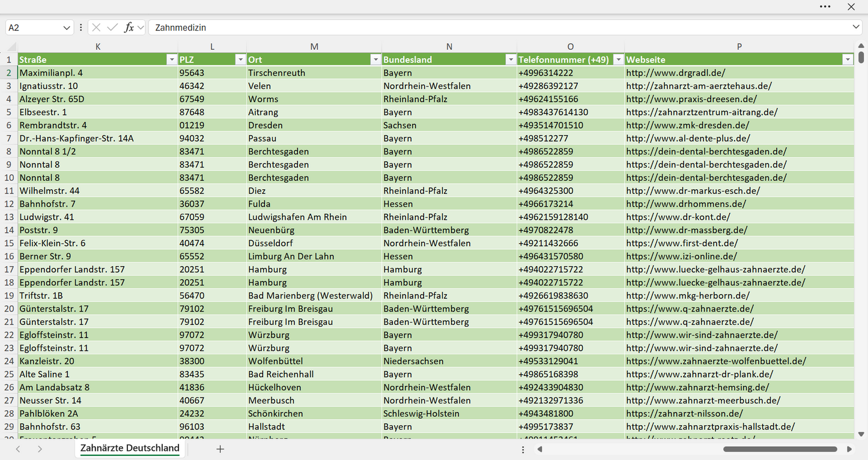Click the formula bar enter checkmark icon
The height and width of the screenshot is (460, 868).
112,28
